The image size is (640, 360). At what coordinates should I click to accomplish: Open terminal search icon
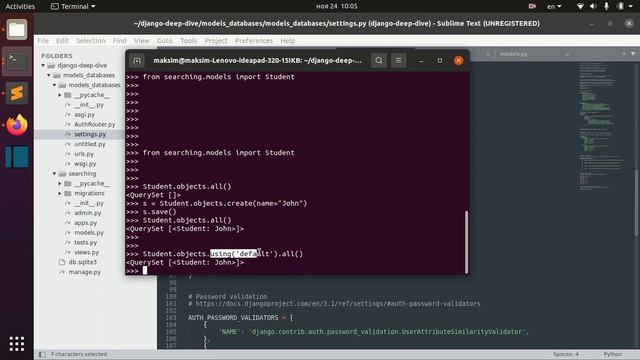(x=379, y=60)
